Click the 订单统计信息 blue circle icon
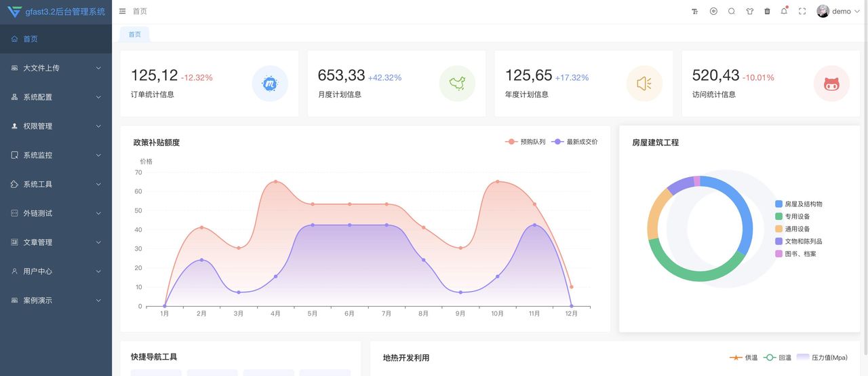The height and width of the screenshot is (376, 868). [270, 83]
